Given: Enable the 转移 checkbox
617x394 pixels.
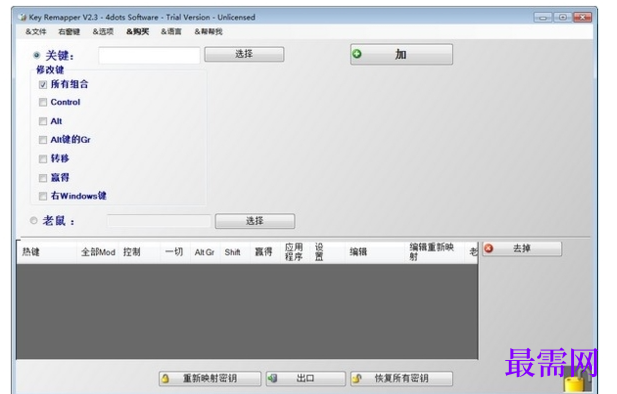Looking at the screenshot, I should pos(43,159).
